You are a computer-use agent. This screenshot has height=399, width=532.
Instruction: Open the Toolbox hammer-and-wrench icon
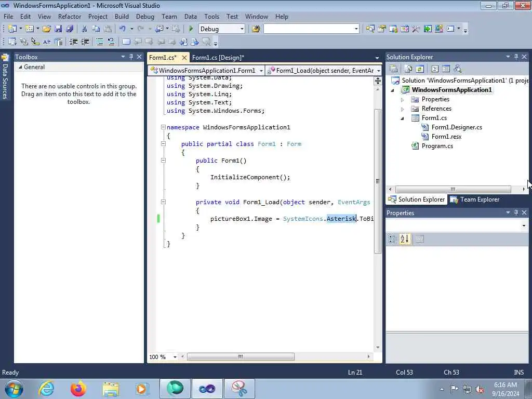pos(416,29)
